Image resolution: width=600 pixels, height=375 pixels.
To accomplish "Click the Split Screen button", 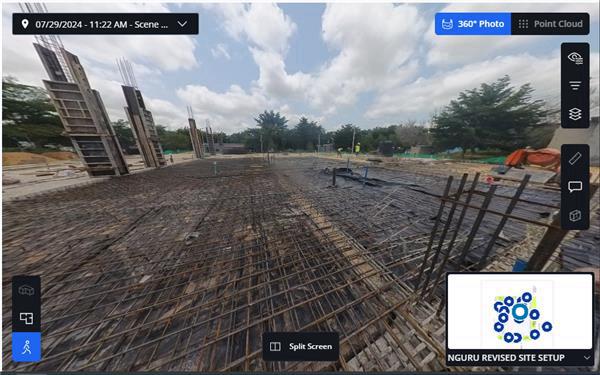I will (301, 346).
